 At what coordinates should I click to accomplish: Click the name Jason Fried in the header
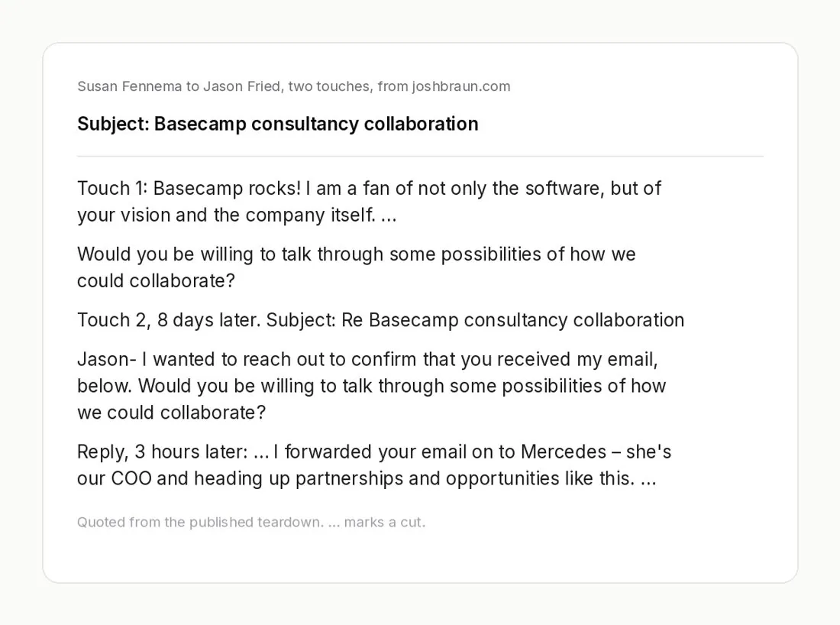click(x=241, y=86)
